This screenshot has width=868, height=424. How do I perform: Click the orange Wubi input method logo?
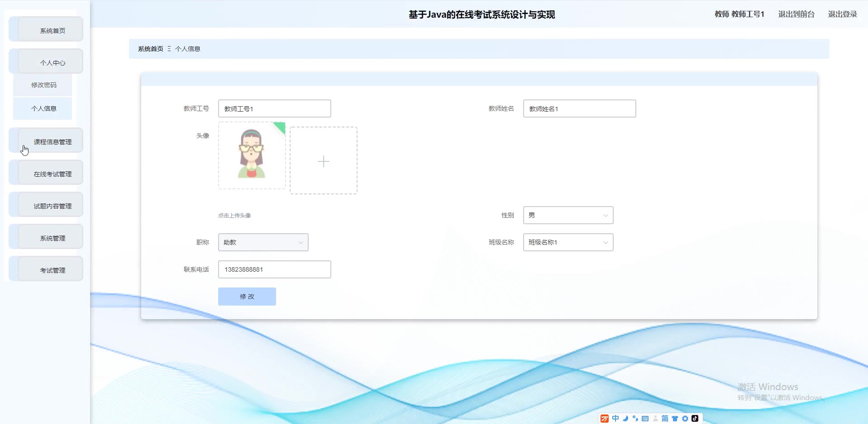pyautogui.click(x=605, y=419)
